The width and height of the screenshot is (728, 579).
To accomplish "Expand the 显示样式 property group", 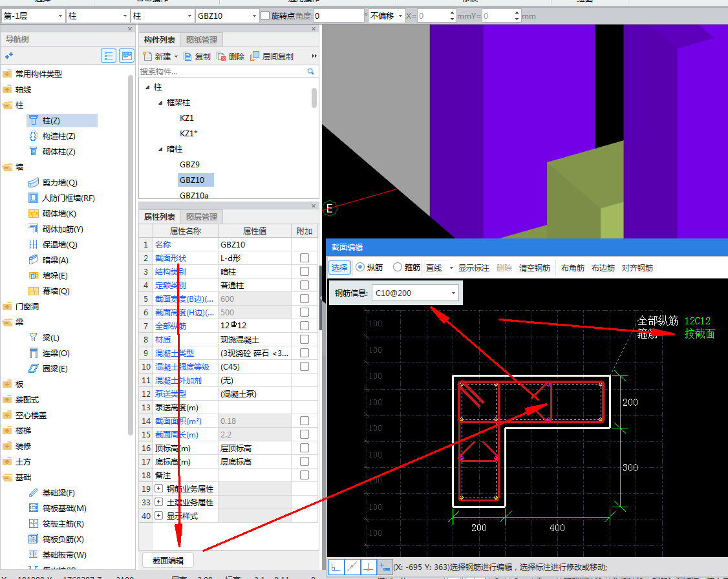I will pos(159,516).
